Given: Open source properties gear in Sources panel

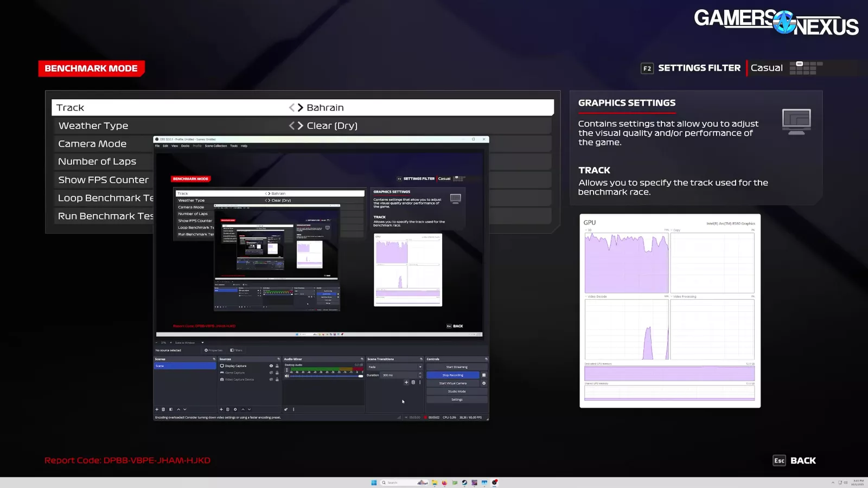Looking at the screenshot, I should point(235,409).
